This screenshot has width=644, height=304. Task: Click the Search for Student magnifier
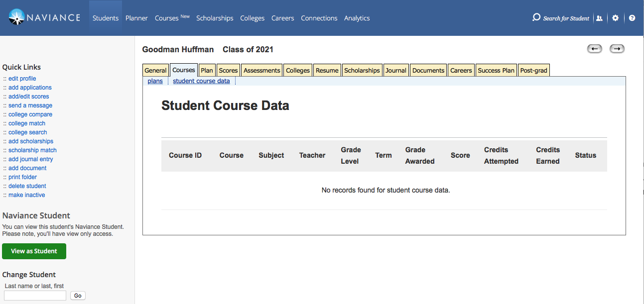(536, 17)
